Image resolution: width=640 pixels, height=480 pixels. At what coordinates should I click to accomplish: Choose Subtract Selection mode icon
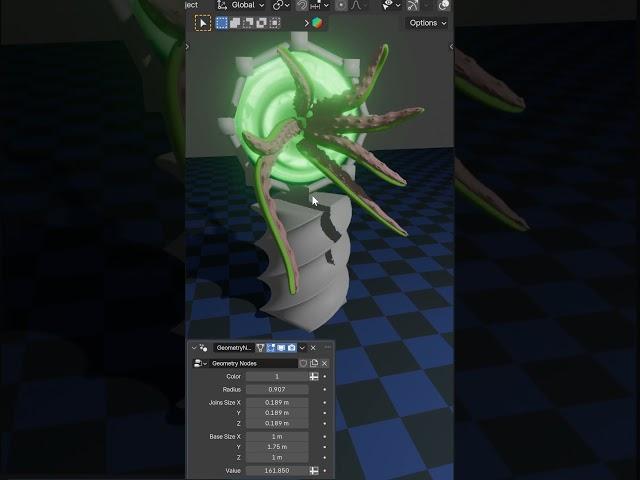pos(248,23)
